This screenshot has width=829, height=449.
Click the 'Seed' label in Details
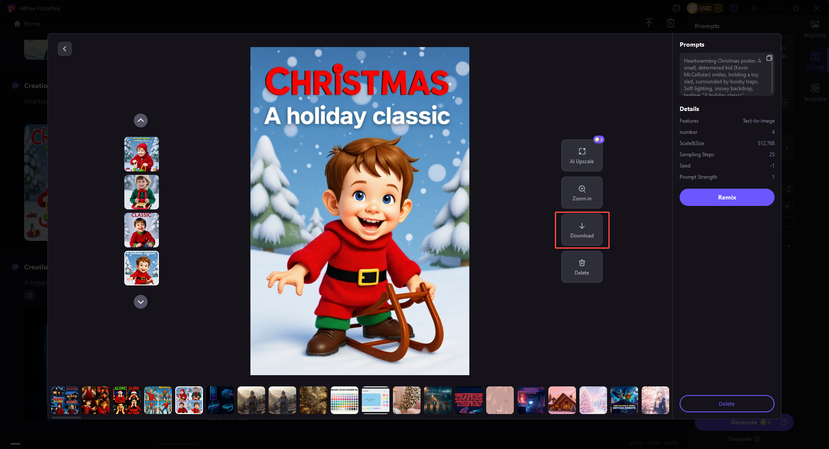[x=685, y=166]
